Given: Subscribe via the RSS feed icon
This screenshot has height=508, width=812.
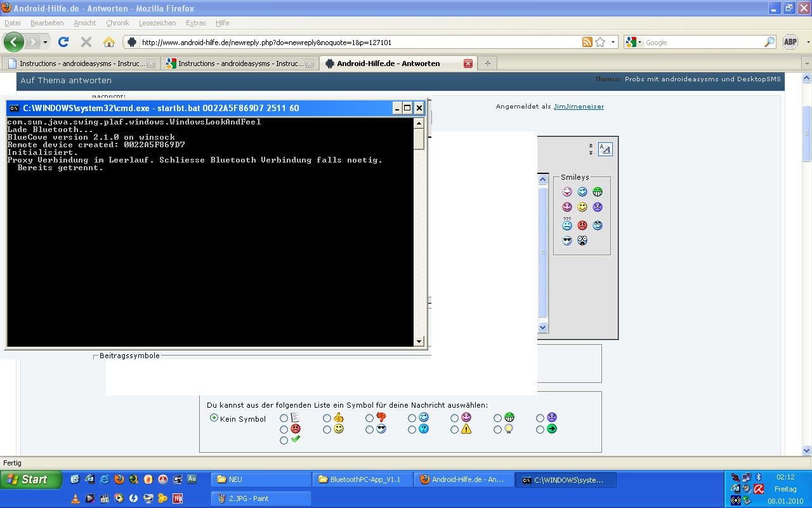Looking at the screenshot, I should pyautogui.click(x=587, y=42).
